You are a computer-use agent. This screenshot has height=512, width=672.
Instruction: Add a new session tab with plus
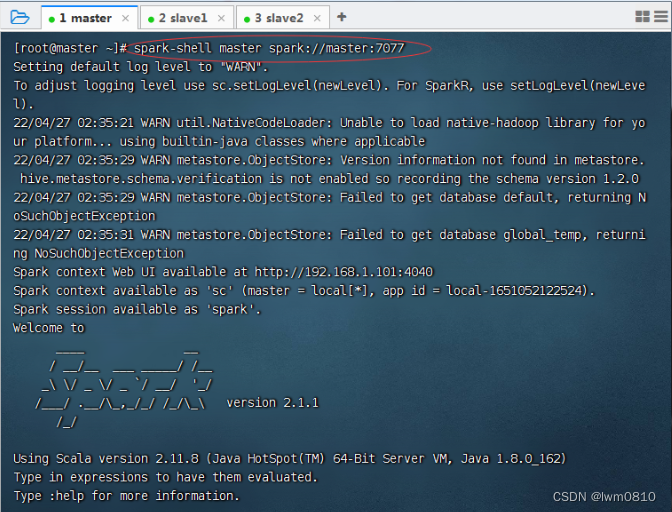342,17
